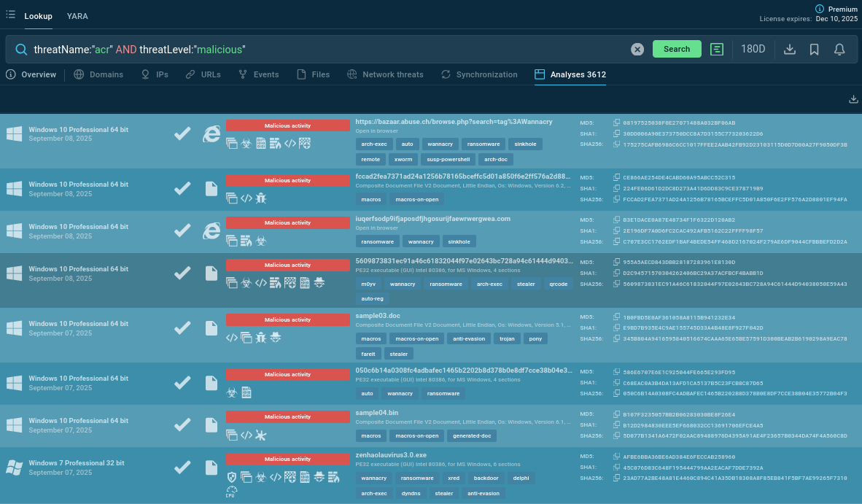Image resolution: width=862 pixels, height=504 pixels.
Task: Click the notification bell icon
Action: coord(839,49)
